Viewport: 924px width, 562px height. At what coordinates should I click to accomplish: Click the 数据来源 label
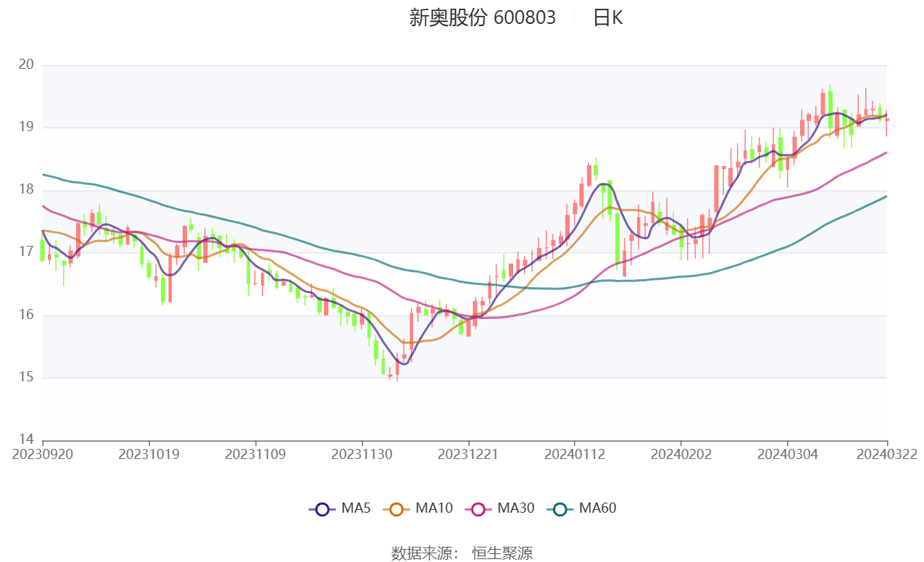(x=425, y=553)
